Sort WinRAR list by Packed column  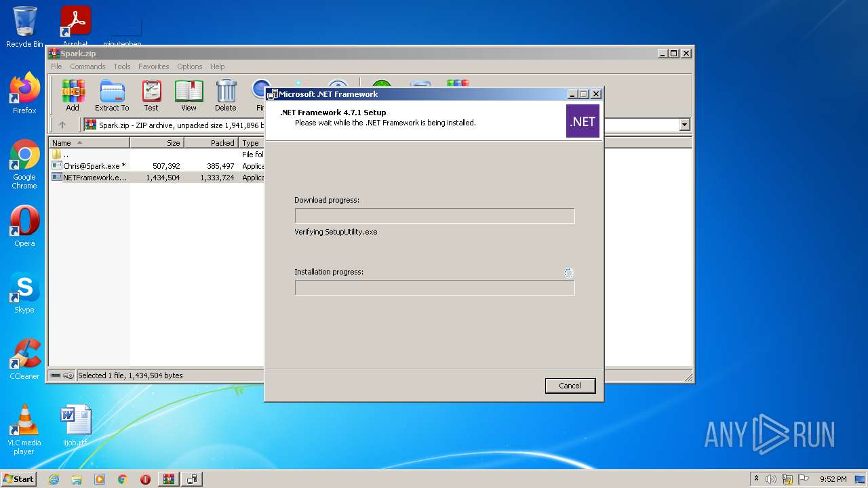click(211, 143)
